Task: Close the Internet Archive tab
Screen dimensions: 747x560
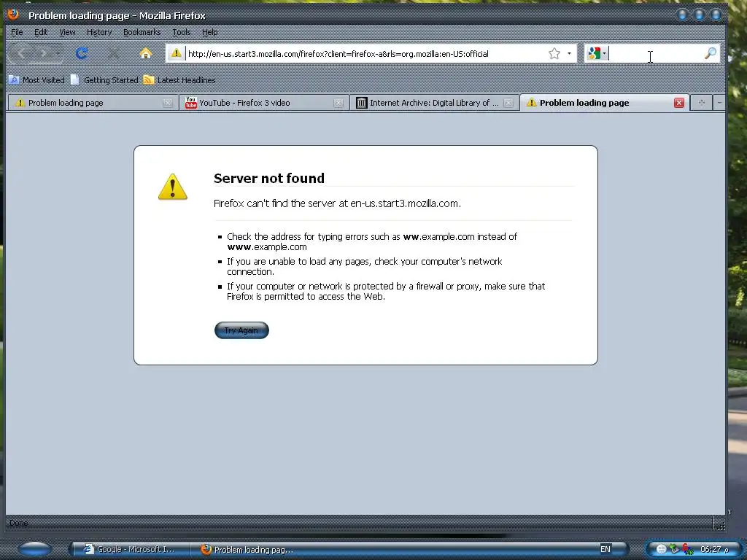Action: coord(508,103)
